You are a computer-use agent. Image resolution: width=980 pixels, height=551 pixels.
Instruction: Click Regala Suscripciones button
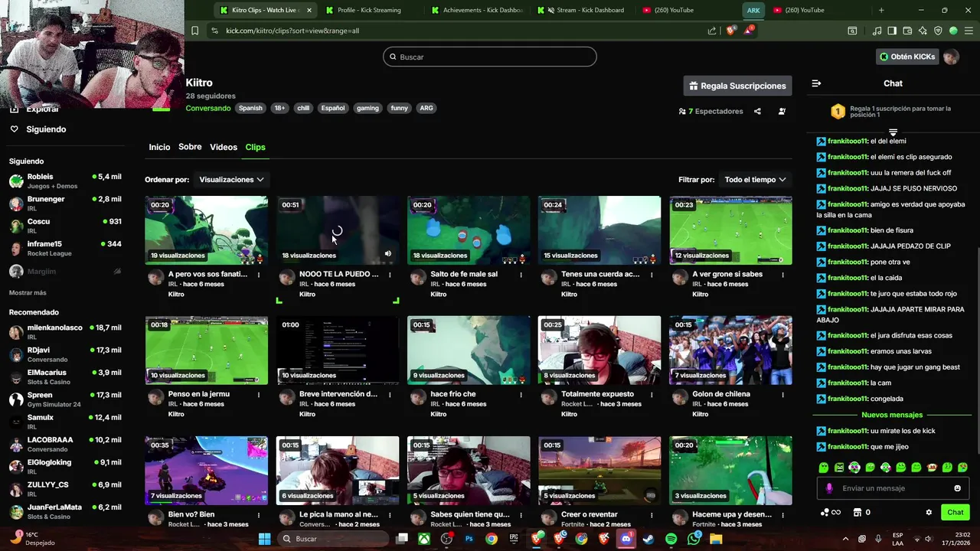737,86
